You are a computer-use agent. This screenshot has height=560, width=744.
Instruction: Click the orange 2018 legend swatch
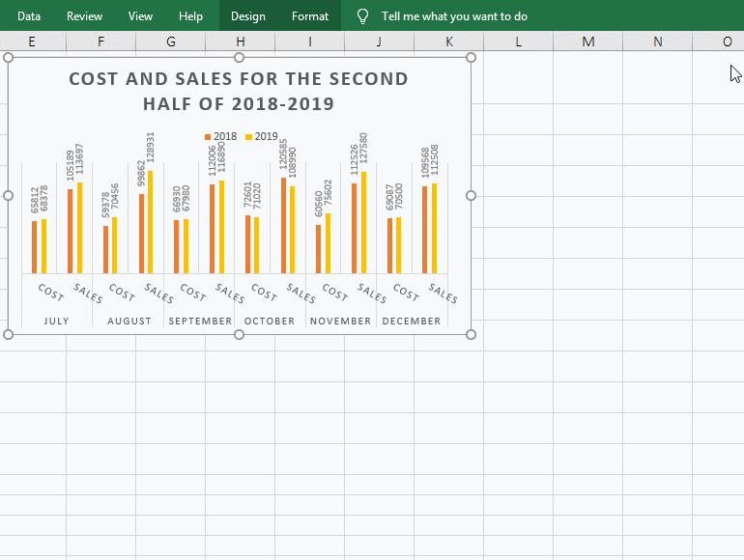(x=208, y=137)
